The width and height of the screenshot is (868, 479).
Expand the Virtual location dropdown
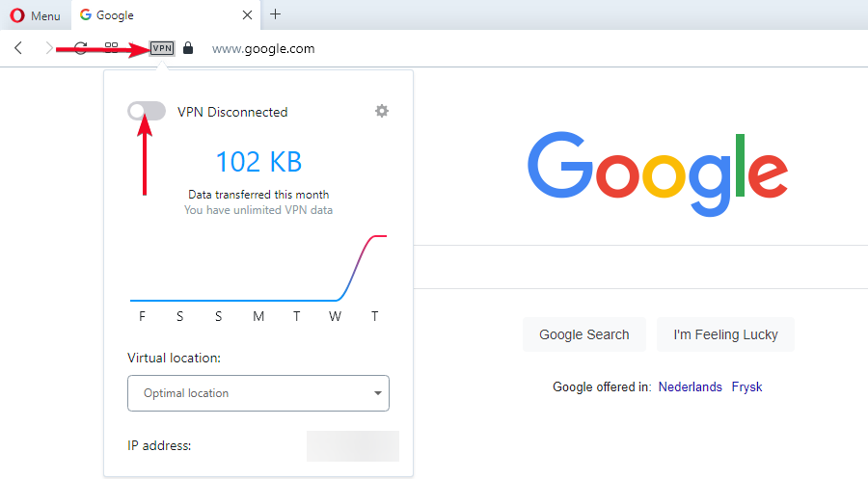coord(258,393)
